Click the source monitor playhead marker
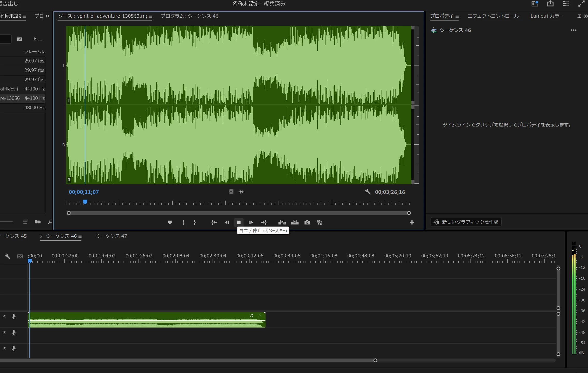The height and width of the screenshot is (373, 588). pyautogui.click(x=85, y=202)
